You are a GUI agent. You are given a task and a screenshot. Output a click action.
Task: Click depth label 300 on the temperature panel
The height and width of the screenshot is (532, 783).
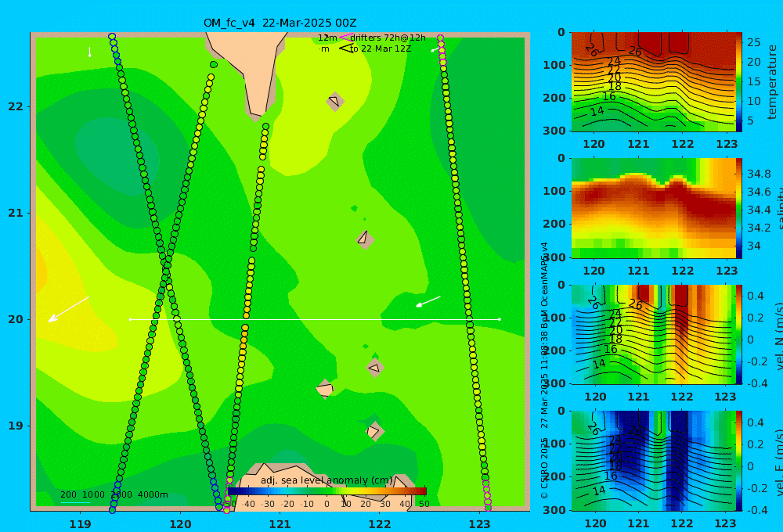point(554,131)
